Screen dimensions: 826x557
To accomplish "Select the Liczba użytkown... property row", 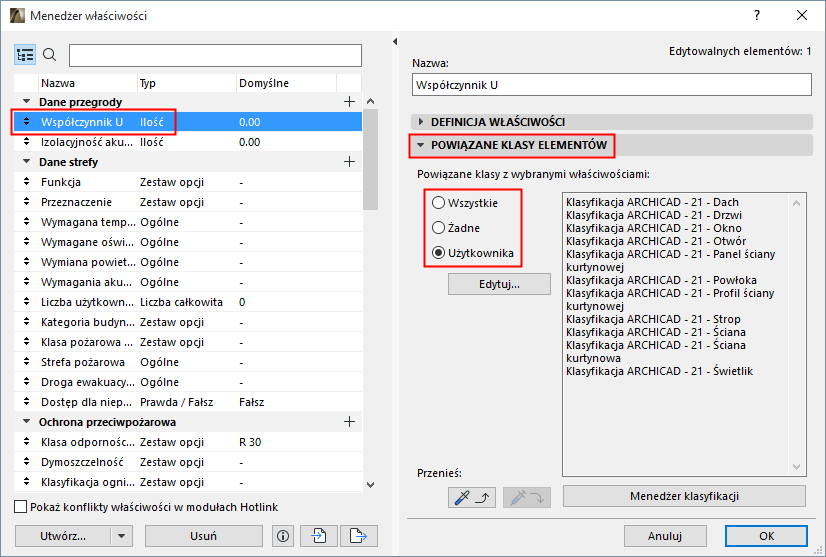I will coord(188,302).
